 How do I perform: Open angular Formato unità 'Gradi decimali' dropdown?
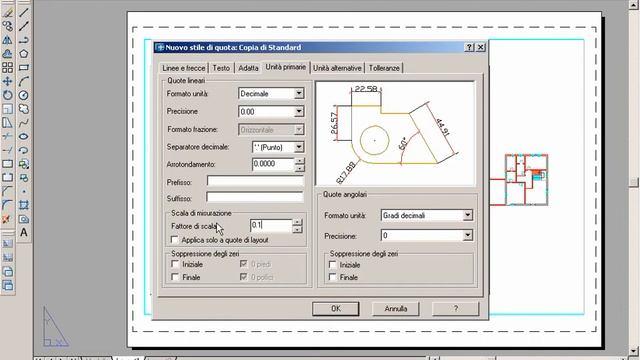[x=468, y=215]
